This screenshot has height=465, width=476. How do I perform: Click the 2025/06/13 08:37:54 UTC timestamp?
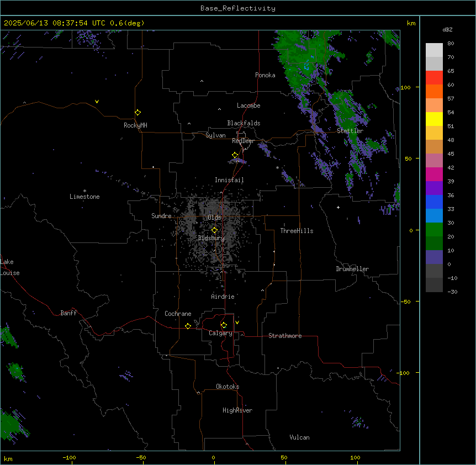point(55,23)
